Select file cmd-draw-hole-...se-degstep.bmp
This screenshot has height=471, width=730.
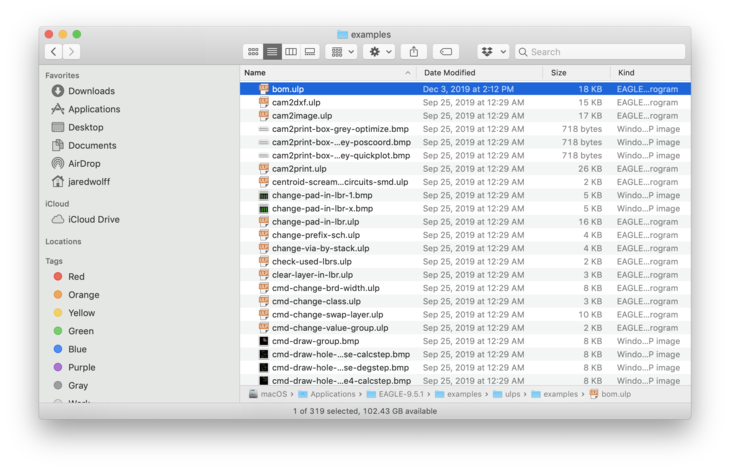click(465, 368)
